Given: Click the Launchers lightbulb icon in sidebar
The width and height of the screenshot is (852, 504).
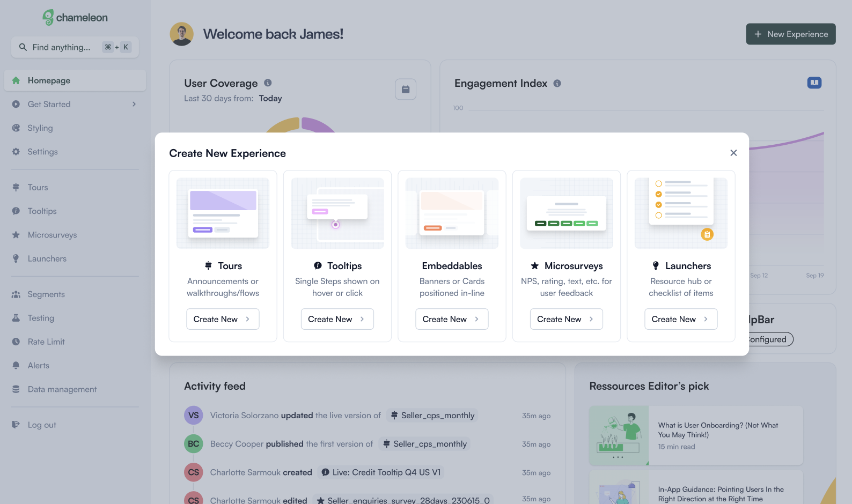Looking at the screenshot, I should (x=16, y=258).
